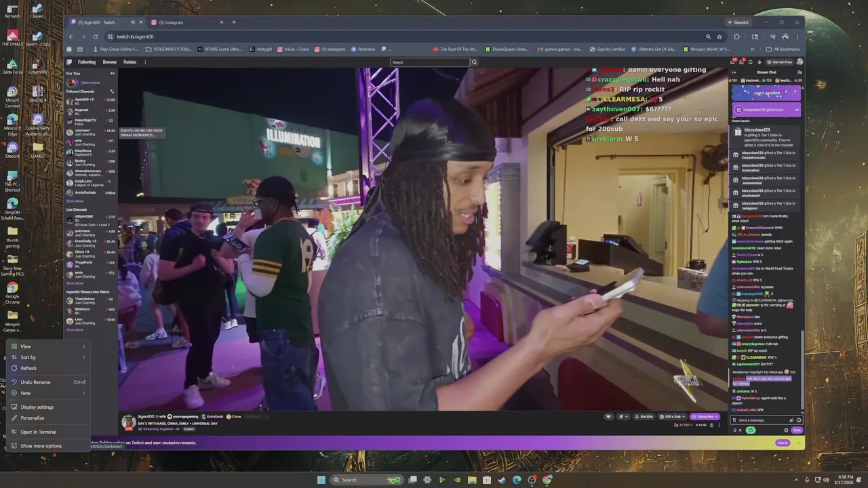
Task: Show more followed channels
Action: point(75,201)
